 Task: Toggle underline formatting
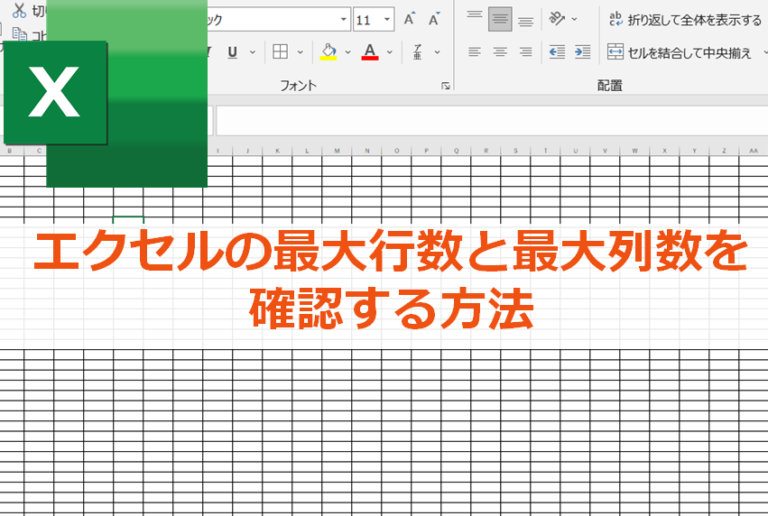pos(232,52)
